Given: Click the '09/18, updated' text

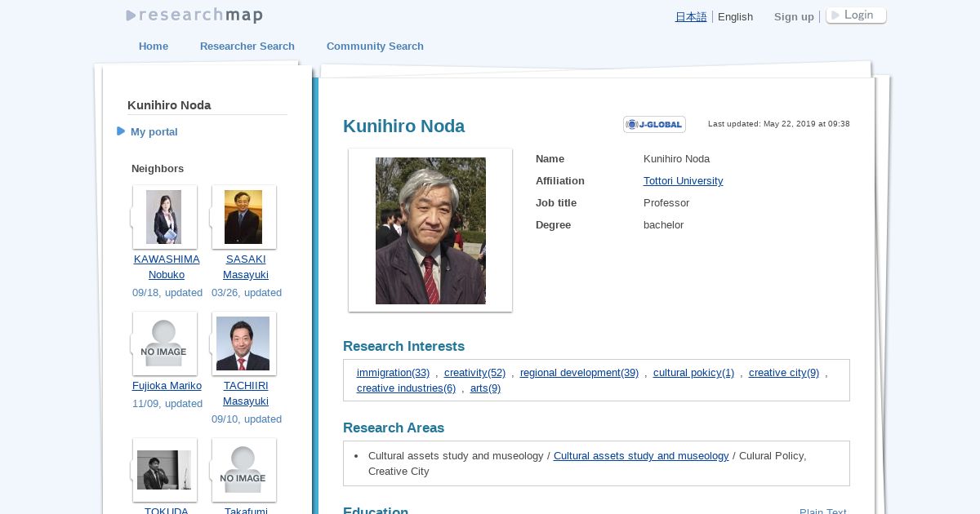Looking at the screenshot, I should click(167, 292).
